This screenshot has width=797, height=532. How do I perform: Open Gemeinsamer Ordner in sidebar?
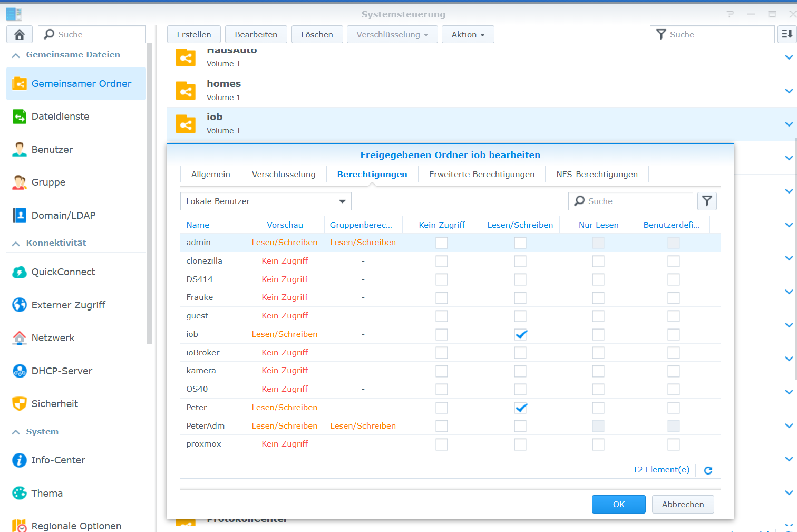click(76, 83)
